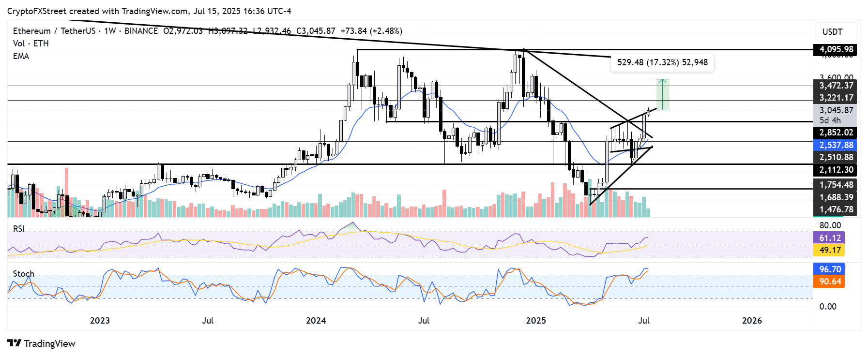Open the USDT currency selector
The width and height of the screenshot is (868, 356).
[832, 32]
